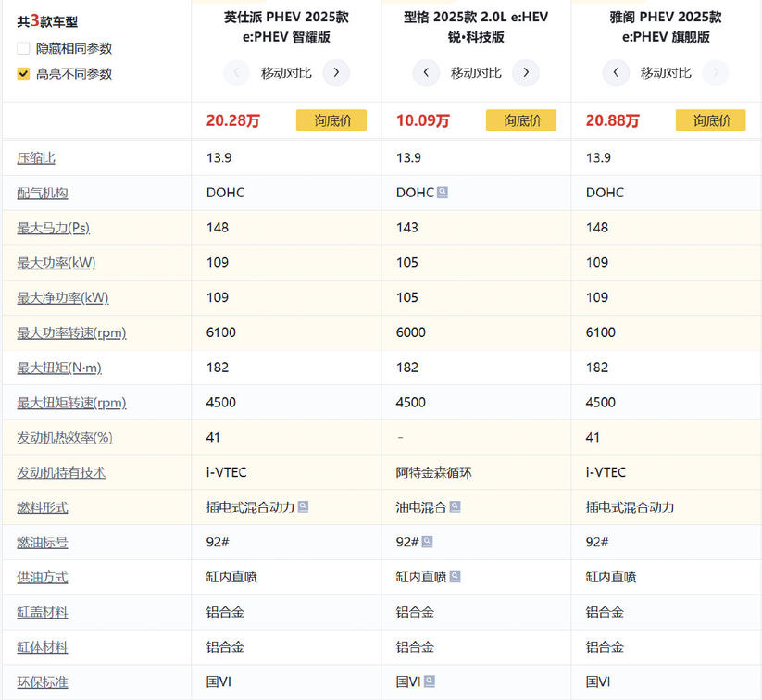
Task: Click the 燃油标号 parameter link
Action: (43, 543)
